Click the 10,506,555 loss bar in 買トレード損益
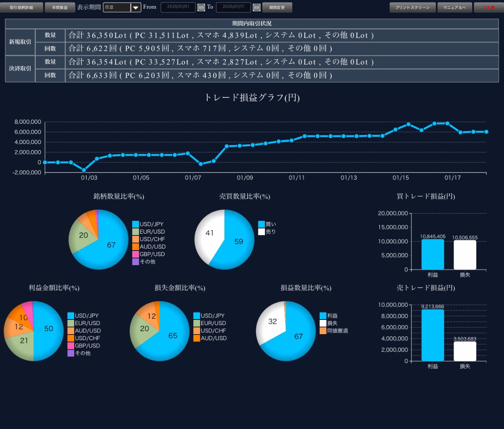The image size is (504, 429). pyautogui.click(x=465, y=255)
